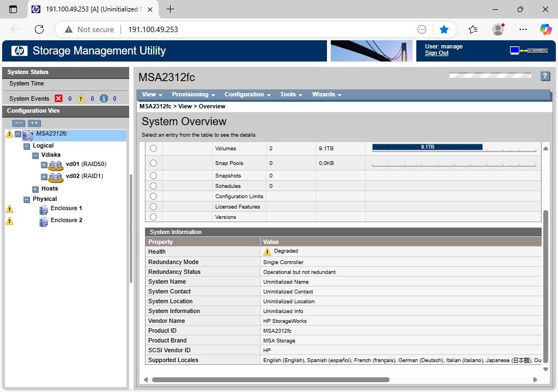Select the Snapshots radio button
Image resolution: width=558 pixels, height=392 pixels.
click(153, 175)
